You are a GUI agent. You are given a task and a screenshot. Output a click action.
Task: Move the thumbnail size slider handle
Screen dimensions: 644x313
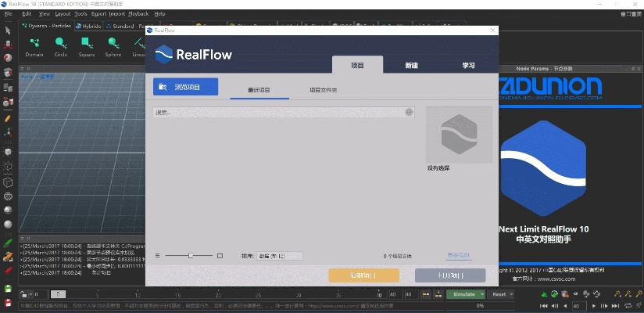[x=191, y=255]
